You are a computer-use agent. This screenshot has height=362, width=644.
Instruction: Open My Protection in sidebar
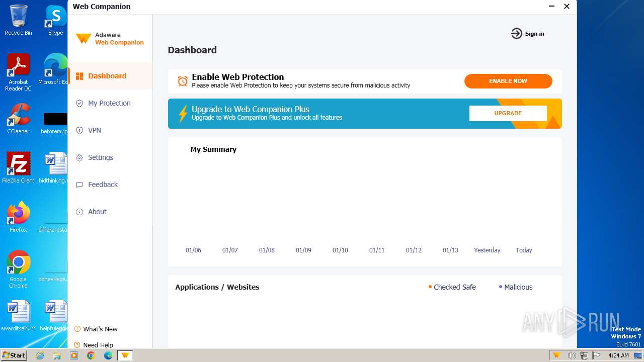pos(110,103)
